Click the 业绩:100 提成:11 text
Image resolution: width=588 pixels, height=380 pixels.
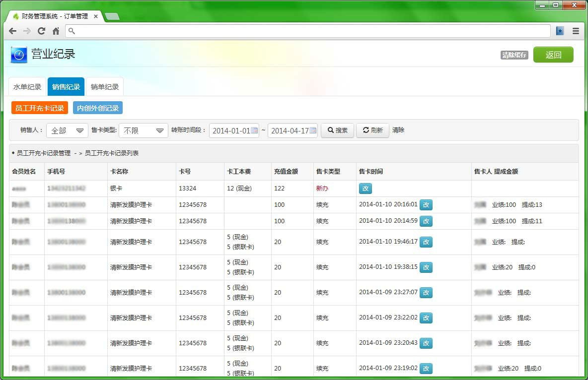click(x=517, y=221)
